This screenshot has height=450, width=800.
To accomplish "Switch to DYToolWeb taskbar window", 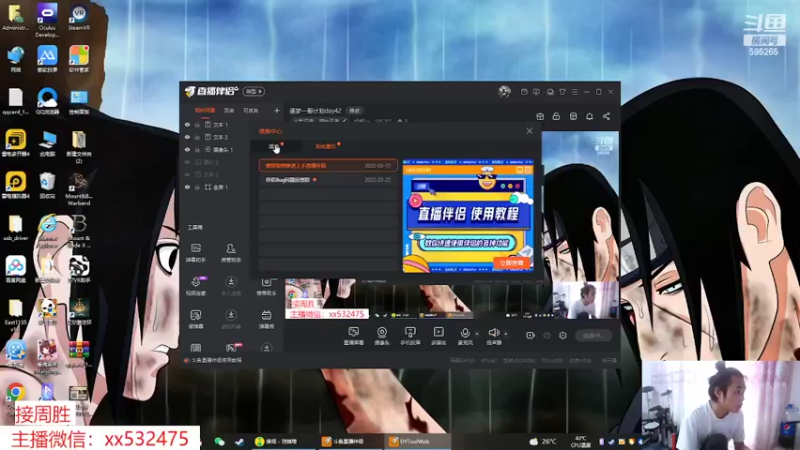I will point(417,441).
